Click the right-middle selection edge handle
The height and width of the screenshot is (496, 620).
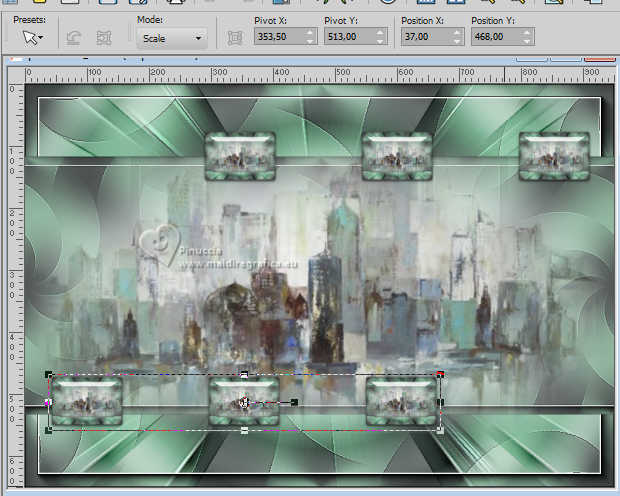(440, 402)
